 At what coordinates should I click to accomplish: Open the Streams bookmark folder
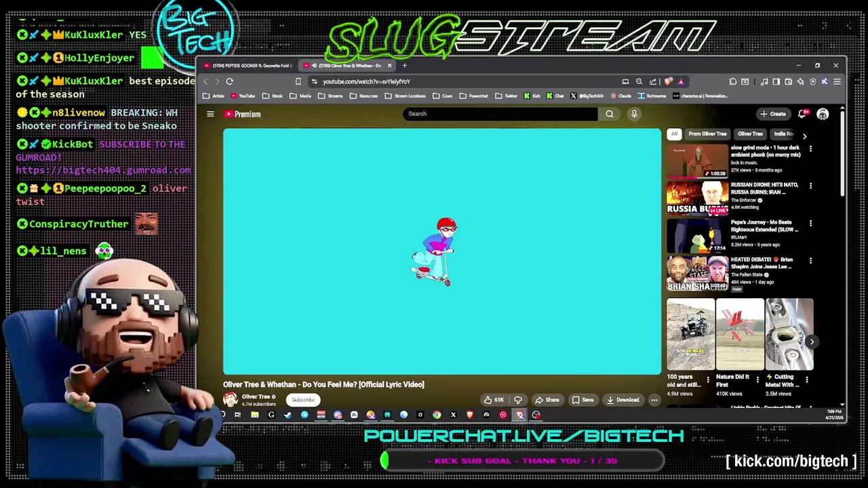point(331,96)
